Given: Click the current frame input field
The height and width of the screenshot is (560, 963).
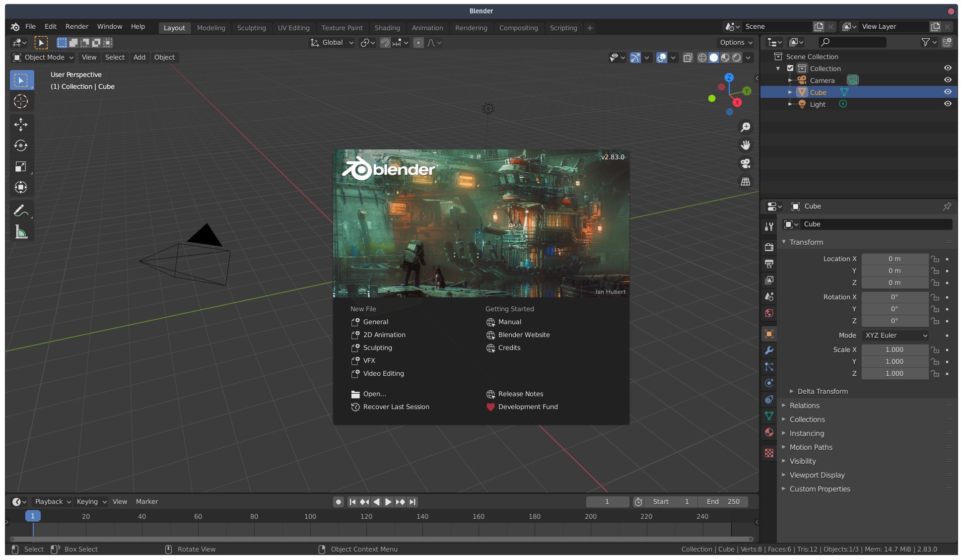Looking at the screenshot, I should point(607,501).
